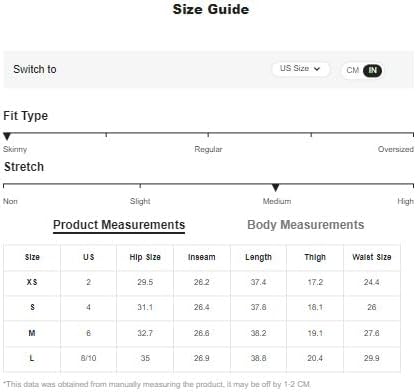
Task: Click the Inseam column header
Action: tap(202, 257)
